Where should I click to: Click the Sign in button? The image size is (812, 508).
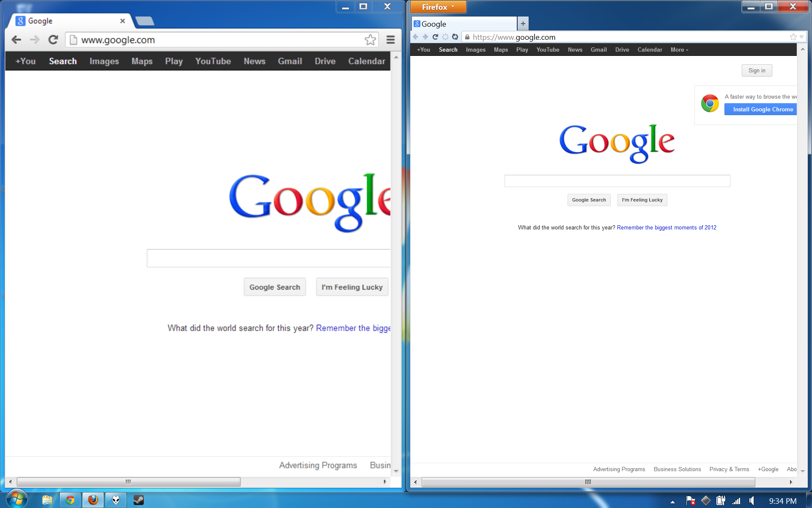[757, 70]
